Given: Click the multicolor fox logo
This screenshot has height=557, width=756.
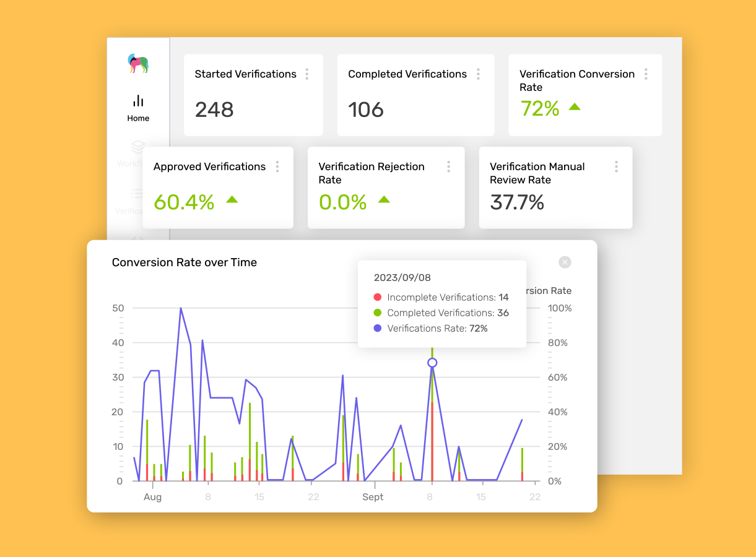Looking at the screenshot, I should coord(138,64).
